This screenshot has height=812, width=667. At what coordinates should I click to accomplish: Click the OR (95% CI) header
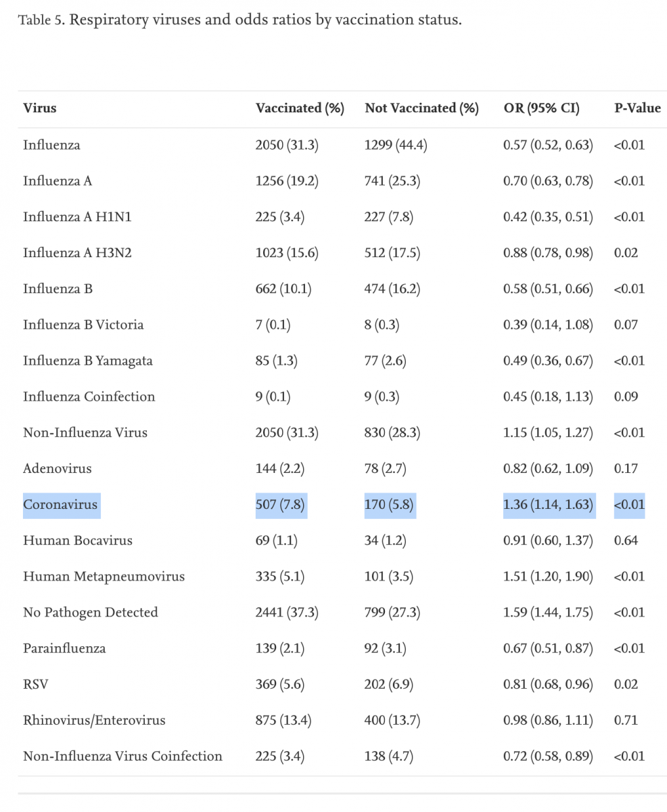point(542,108)
